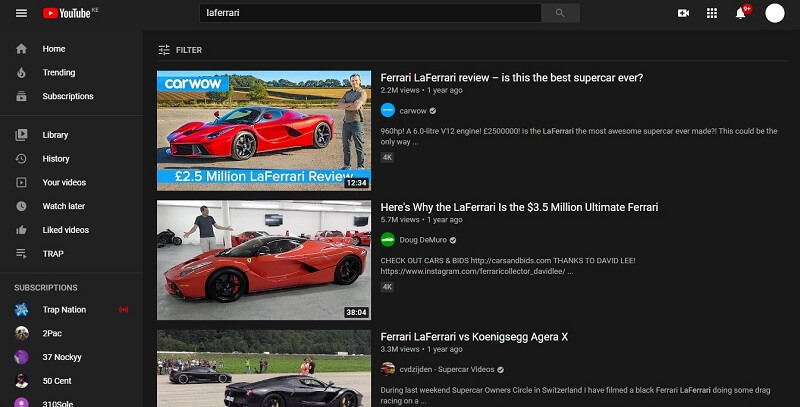Open the YouTube apps grid icon
Image resolution: width=800 pixels, height=407 pixels.
coord(712,13)
